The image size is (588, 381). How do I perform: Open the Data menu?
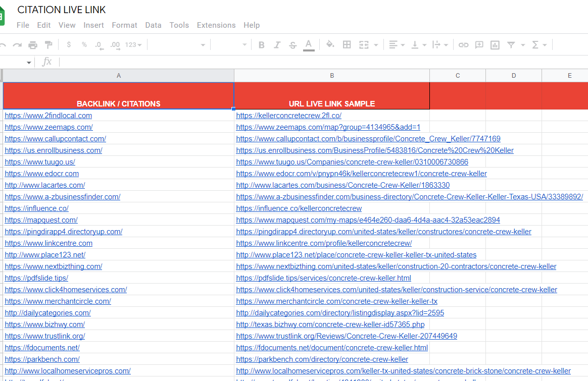click(154, 25)
